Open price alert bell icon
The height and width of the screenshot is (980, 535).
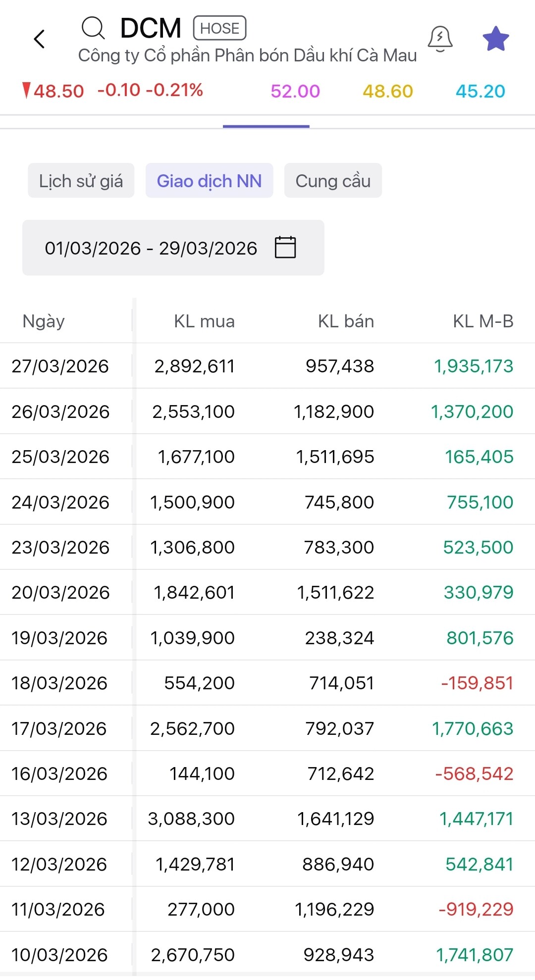(440, 39)
